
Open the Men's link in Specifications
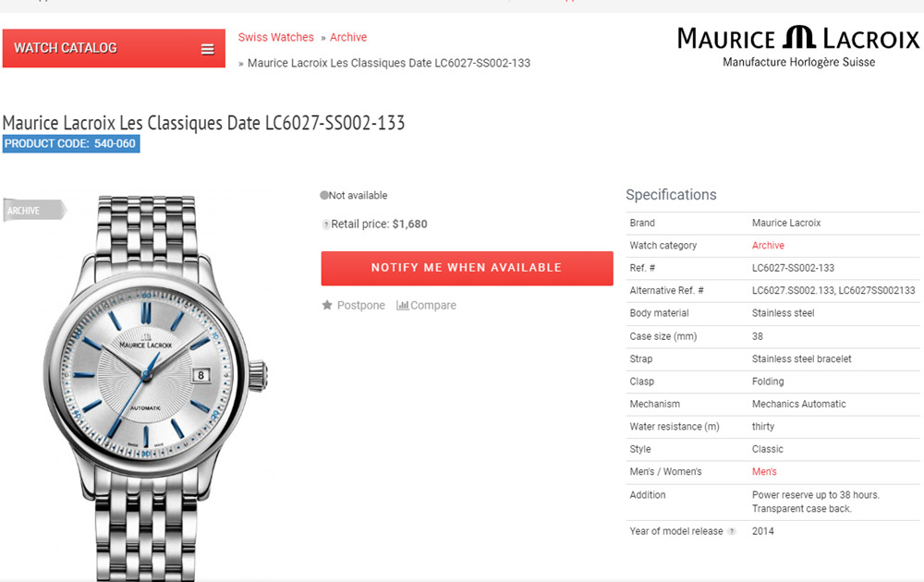pyautogui.click(x=764, y=472)
